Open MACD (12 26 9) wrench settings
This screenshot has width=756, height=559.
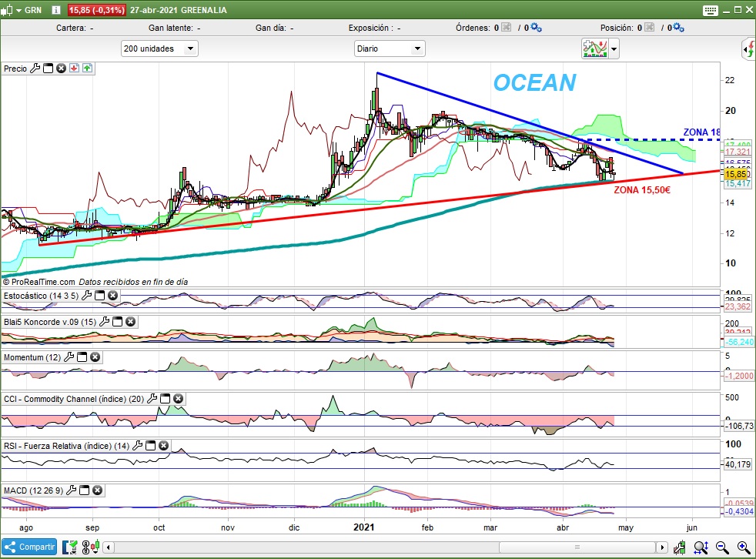(x=72, y=490)
